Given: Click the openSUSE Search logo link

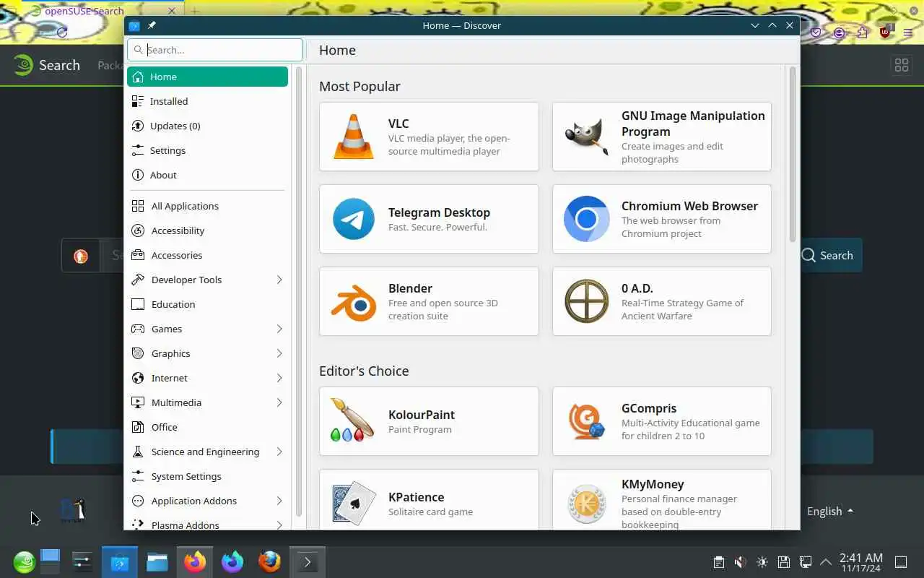Looking at the screenshot, I should click(x=47, y=65).
